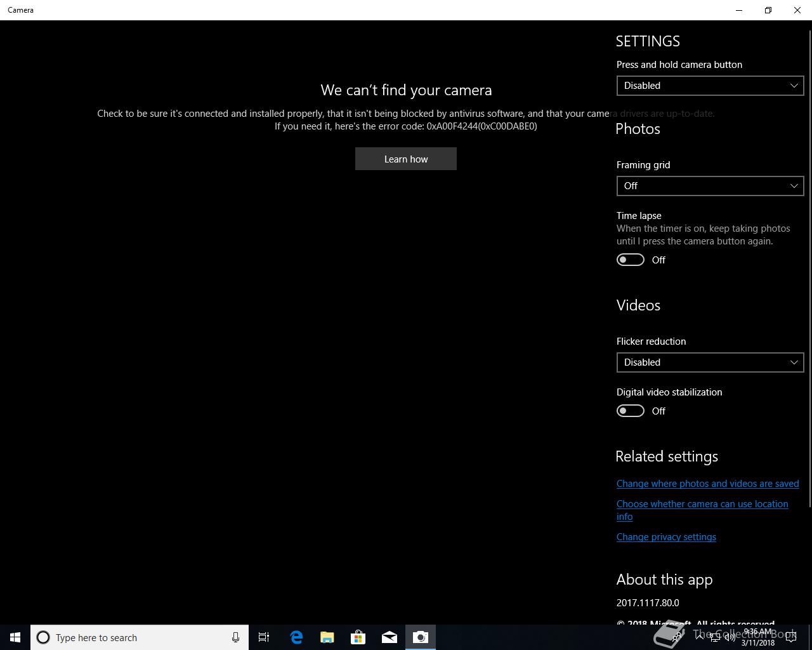Screen dimensions: 812x650
Task: Open Mail app from taskbar
Action: (x=390, y=637)
